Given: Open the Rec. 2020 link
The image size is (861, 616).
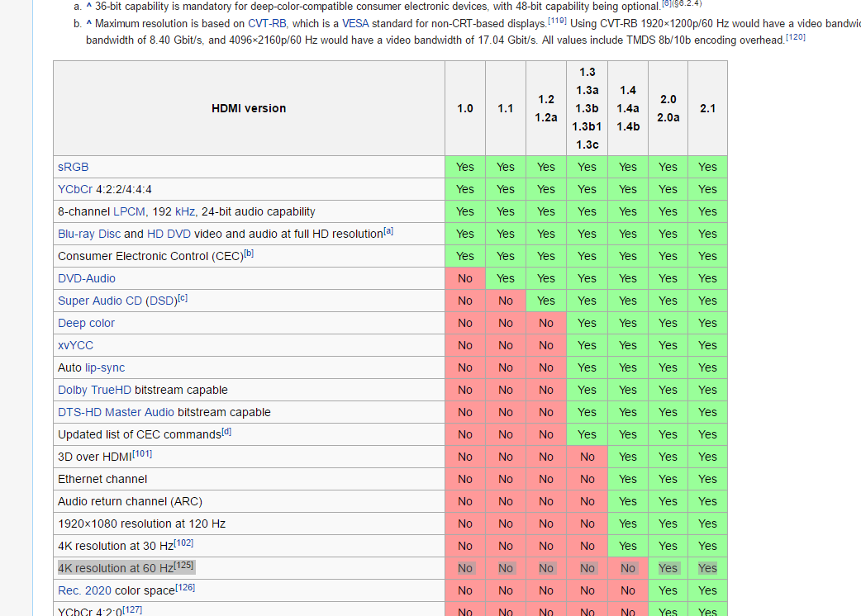Looking at the screenshot, I should 84,590.
